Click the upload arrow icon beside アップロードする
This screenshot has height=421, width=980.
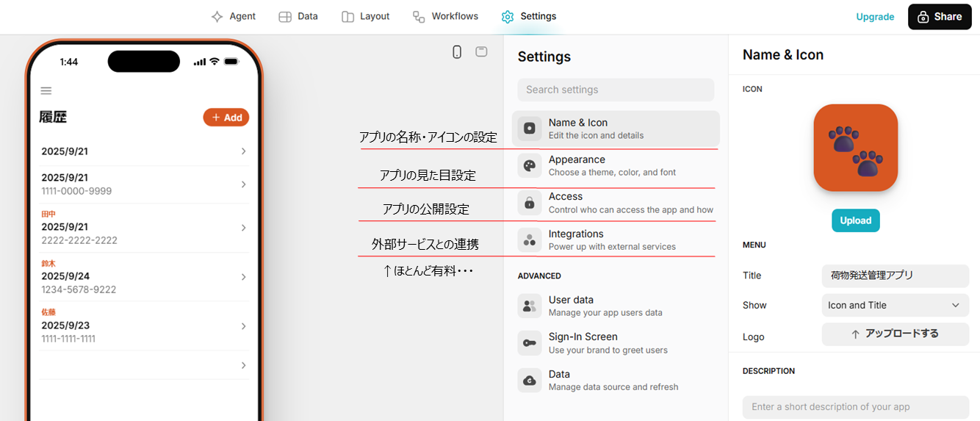tap(855, 334)
